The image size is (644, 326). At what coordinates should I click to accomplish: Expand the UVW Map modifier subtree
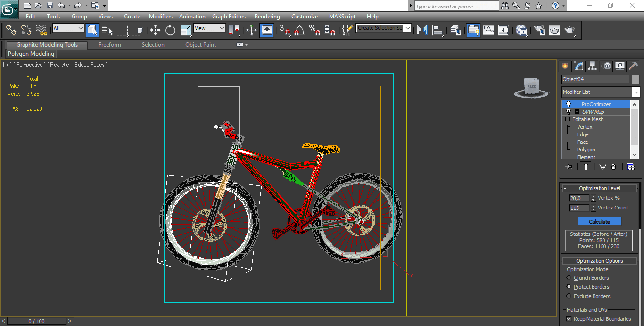click(577, 112)
